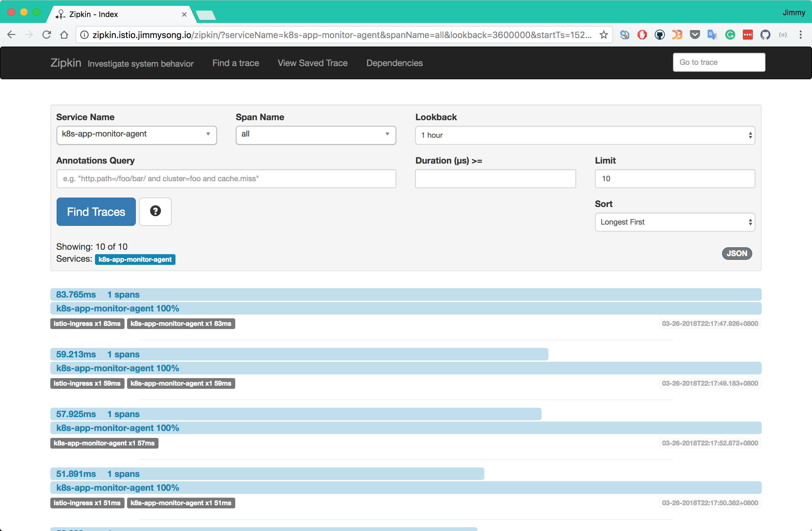812x531 pixels.
Task: Click the View Saved Trace menu item
Action: point(312,62)
